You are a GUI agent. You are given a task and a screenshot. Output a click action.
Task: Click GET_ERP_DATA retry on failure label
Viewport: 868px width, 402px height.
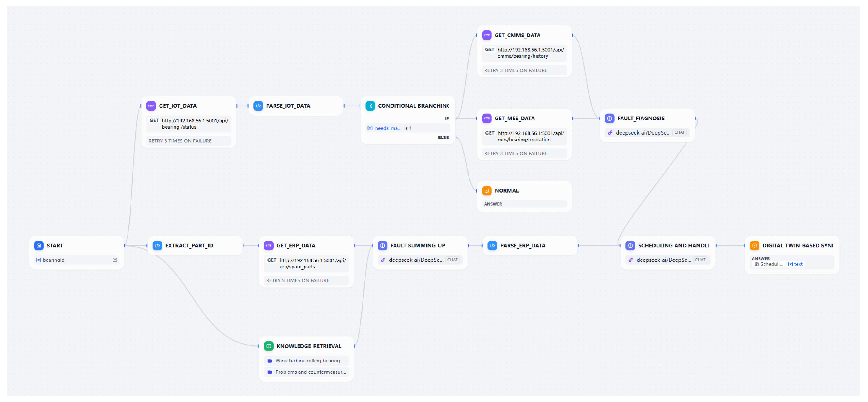(x=298, y=280)
